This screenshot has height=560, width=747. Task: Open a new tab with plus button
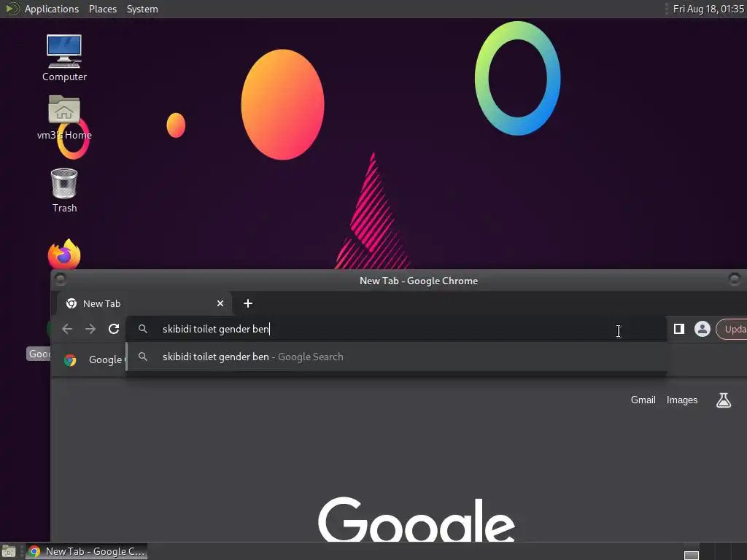tap(248, 303)
